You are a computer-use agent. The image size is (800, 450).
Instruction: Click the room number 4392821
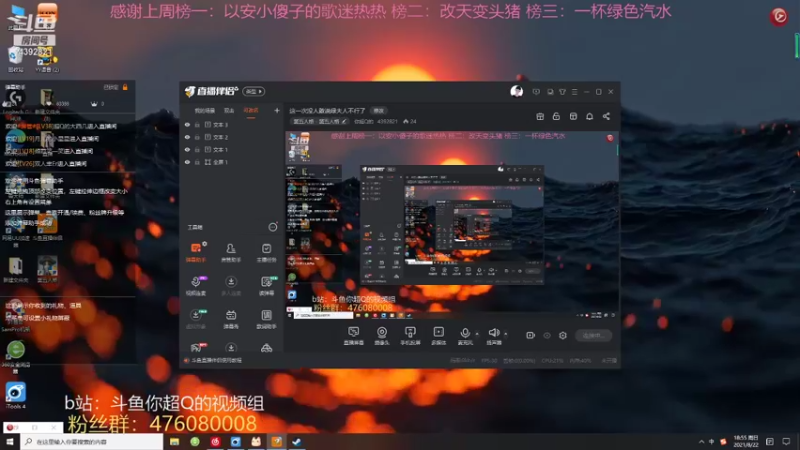click(x=387, y=121)
